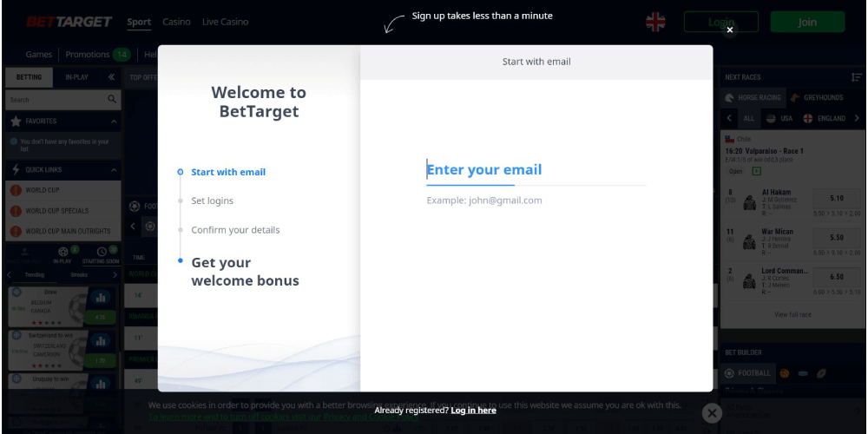Select Al Hakam odds 5.10
This screenshot has height=434, width=868.
(837, 198)
